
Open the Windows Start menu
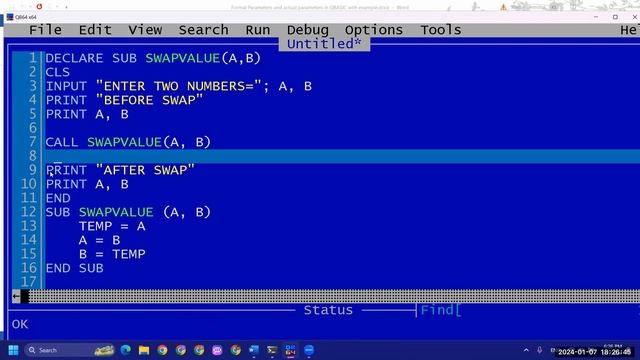tap(13, 350)
